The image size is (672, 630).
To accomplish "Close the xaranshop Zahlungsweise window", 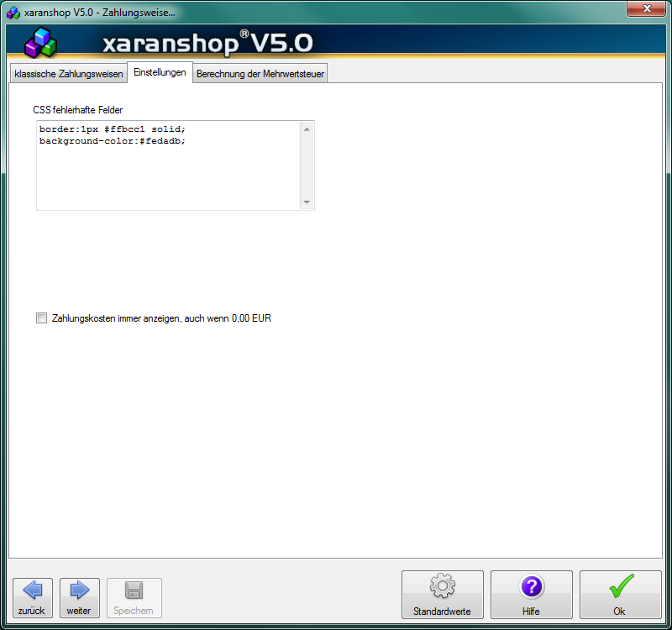I will 647,8.
